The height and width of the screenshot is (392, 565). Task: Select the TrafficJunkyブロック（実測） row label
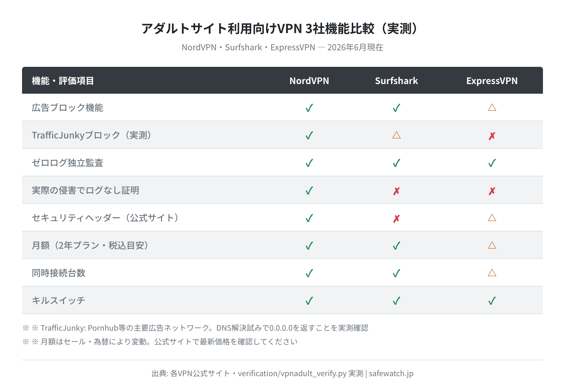pyautogui.click(x=92, y=135)
